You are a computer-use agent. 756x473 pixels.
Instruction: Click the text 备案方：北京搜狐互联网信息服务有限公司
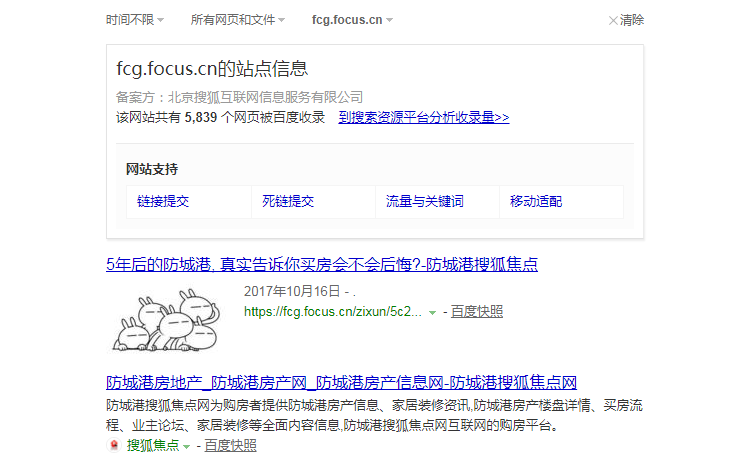(239, 97)
